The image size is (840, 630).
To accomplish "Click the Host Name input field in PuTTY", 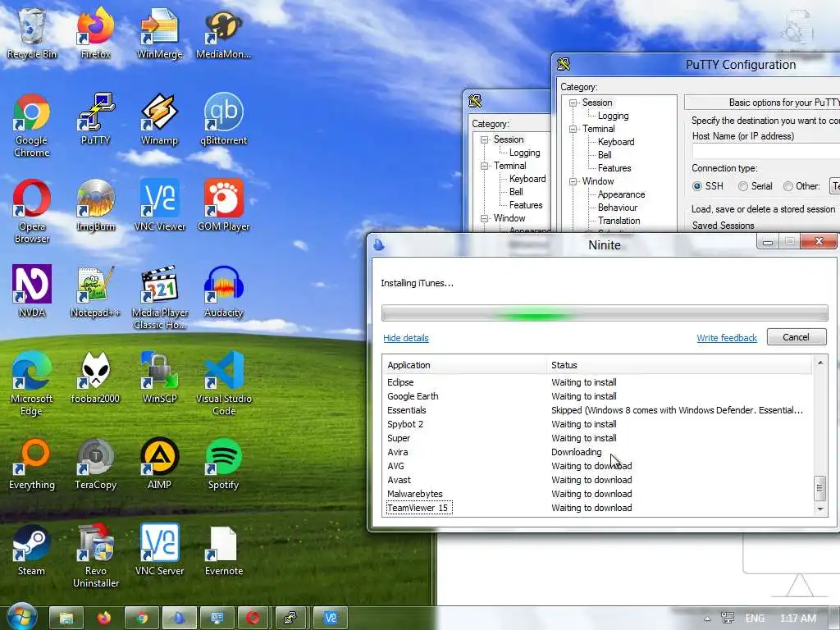I will pyautogui.click(x=766, y=151).
